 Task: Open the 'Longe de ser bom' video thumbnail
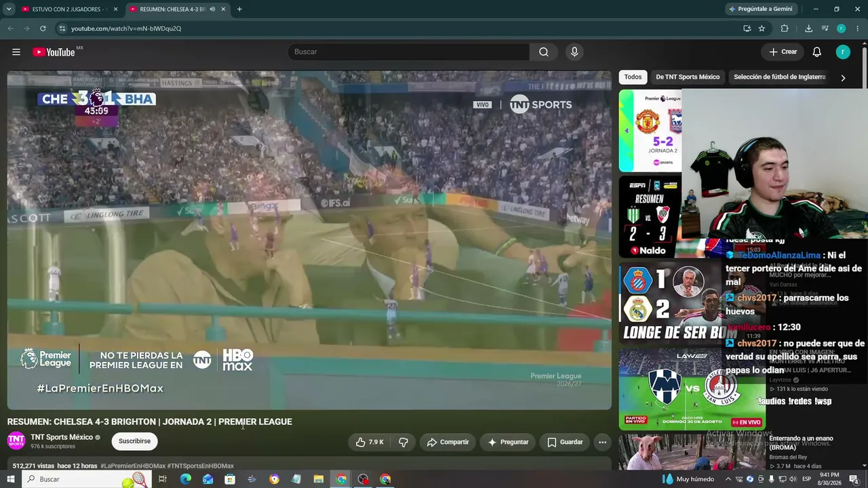pos(671,303)
